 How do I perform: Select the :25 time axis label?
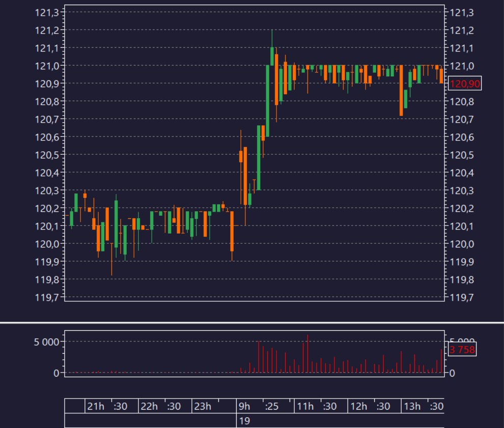(x=272, y=407)
